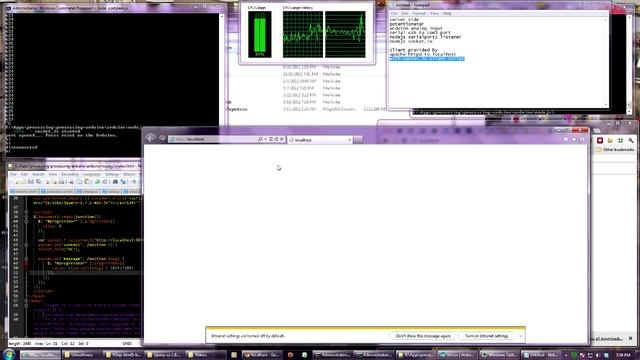Click the CPU usage history graph
Image resolution: width=640 pixels, height=360 pixels.
324,34
